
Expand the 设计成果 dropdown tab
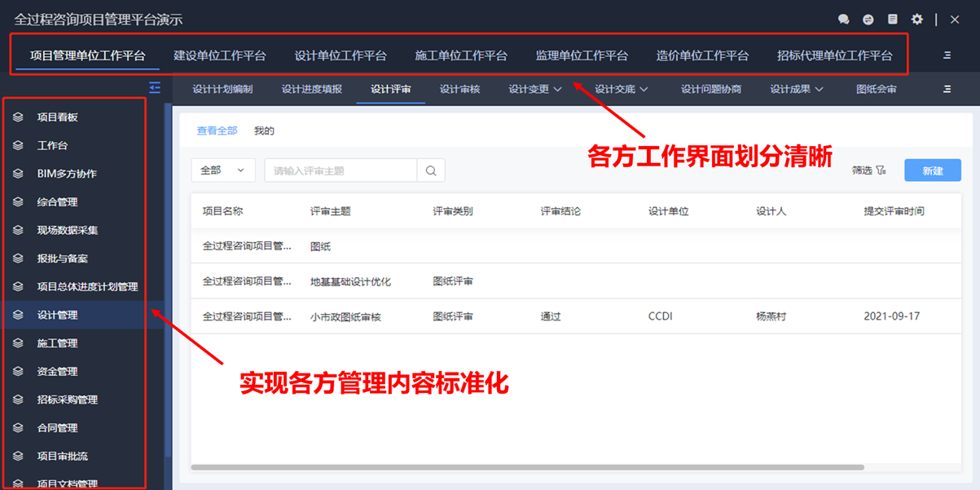point(796,89)
